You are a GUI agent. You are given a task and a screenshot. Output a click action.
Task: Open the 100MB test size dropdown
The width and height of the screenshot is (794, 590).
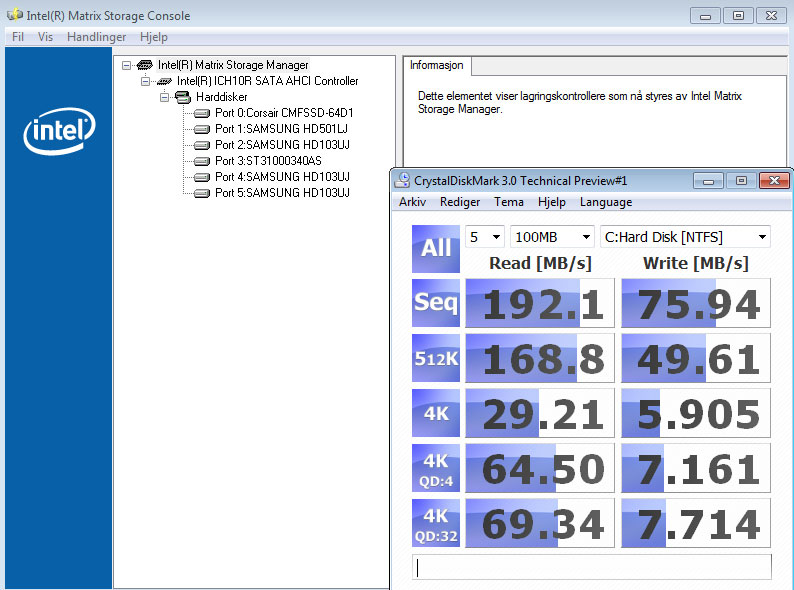[552, 237]
